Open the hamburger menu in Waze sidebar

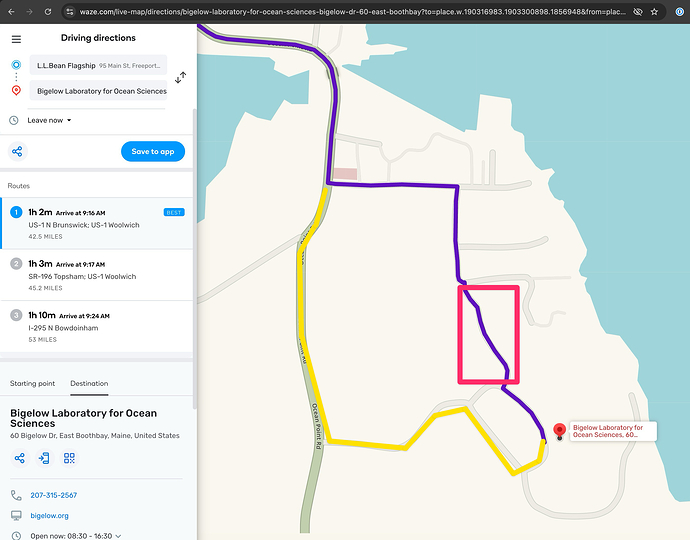[16, 39]
